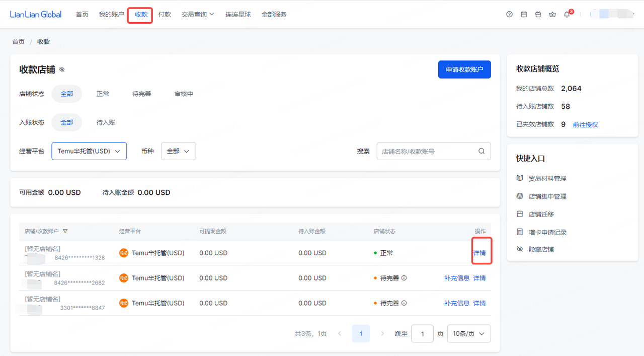Open 10条/页 page size dropdown
644x356 pixels.
coord(469,333)
